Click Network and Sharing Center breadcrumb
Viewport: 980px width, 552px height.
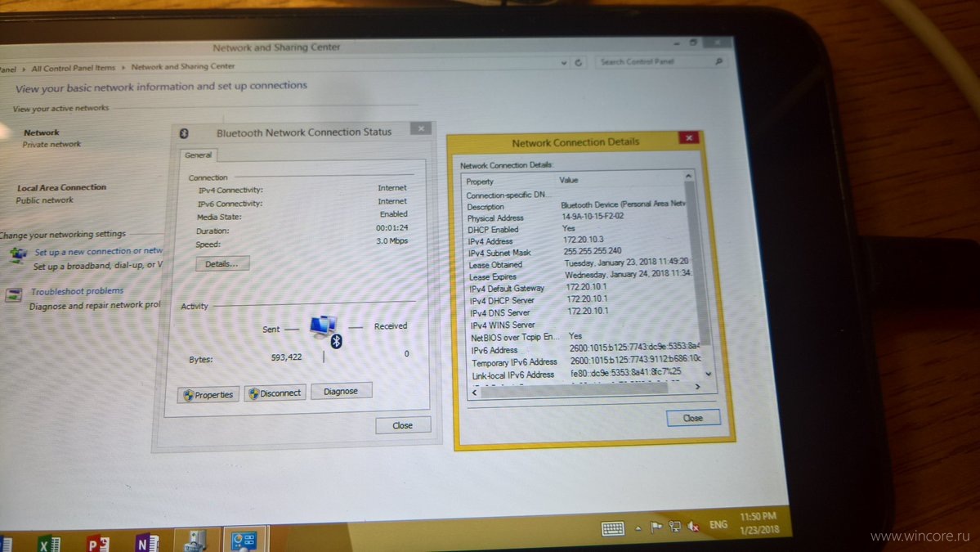(183, 66)
